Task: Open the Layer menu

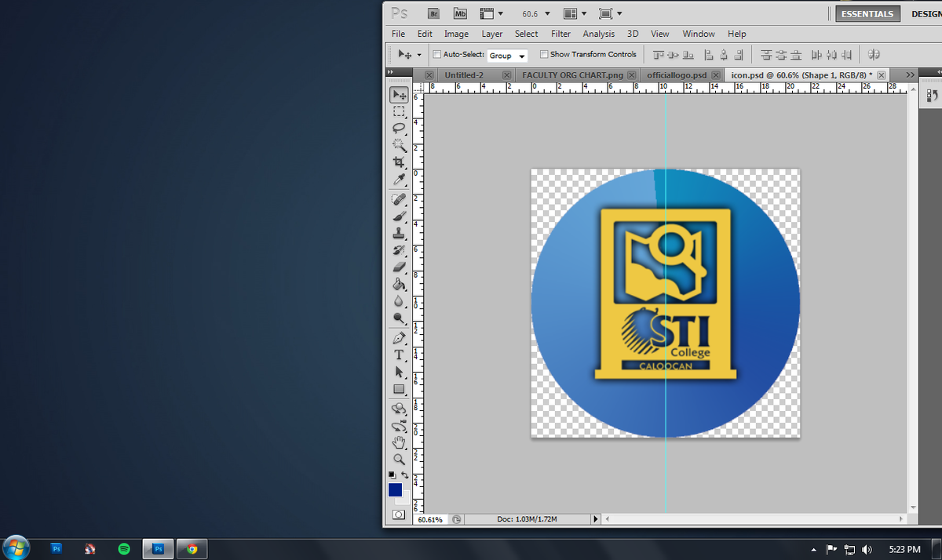Action: pyautogui.click(x=492, y=34)
